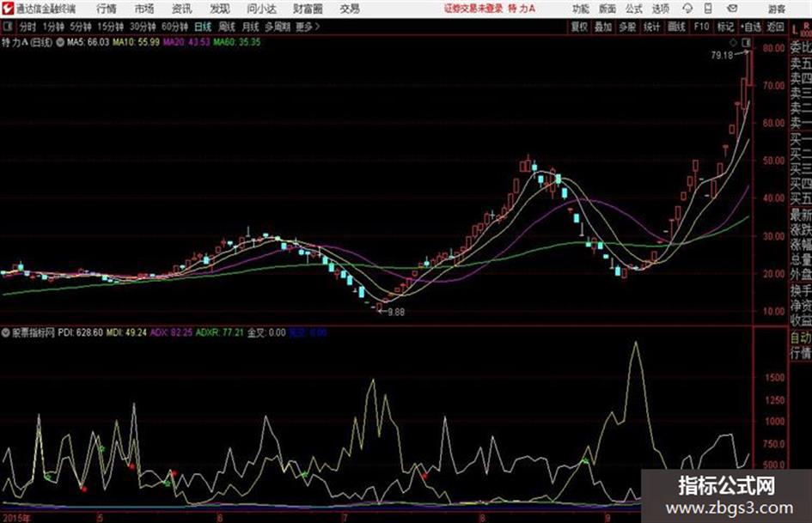Screen dimensions: 812x523
Task: Toggle the left panel icon beside 分时
Action: pyautogui.click(x=7, y=27)
